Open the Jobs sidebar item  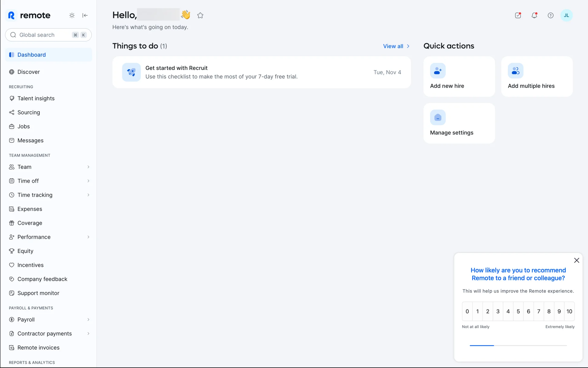pos(24,126)
